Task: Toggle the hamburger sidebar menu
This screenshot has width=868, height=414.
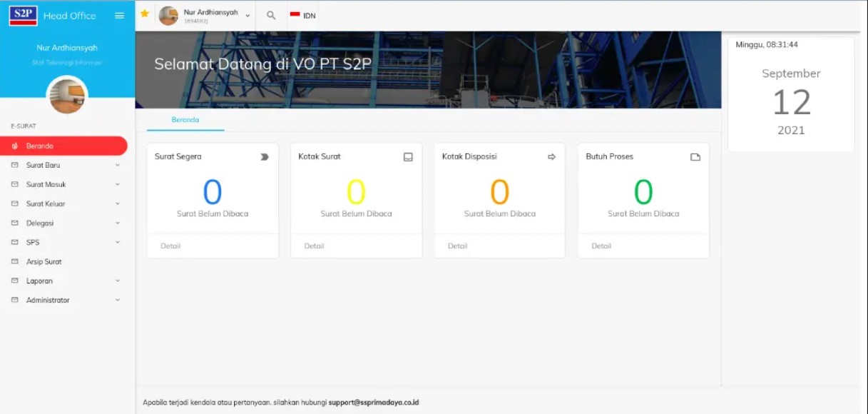Action: click(119, 16)
